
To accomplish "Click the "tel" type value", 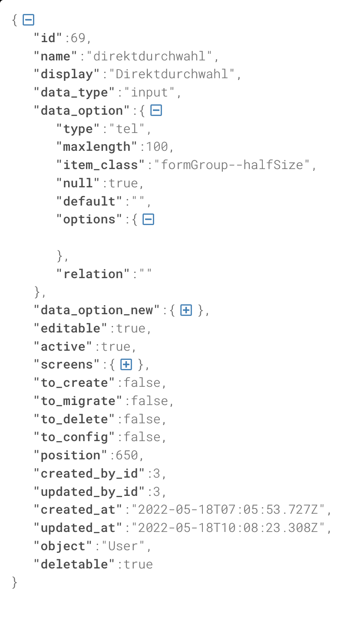I will coord(127,129).
